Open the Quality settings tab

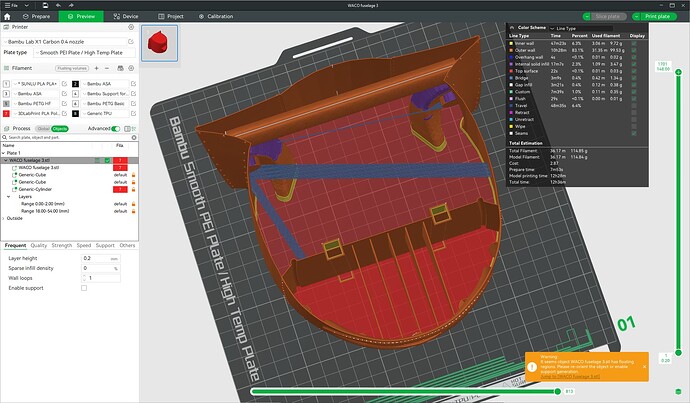(39, 245)
